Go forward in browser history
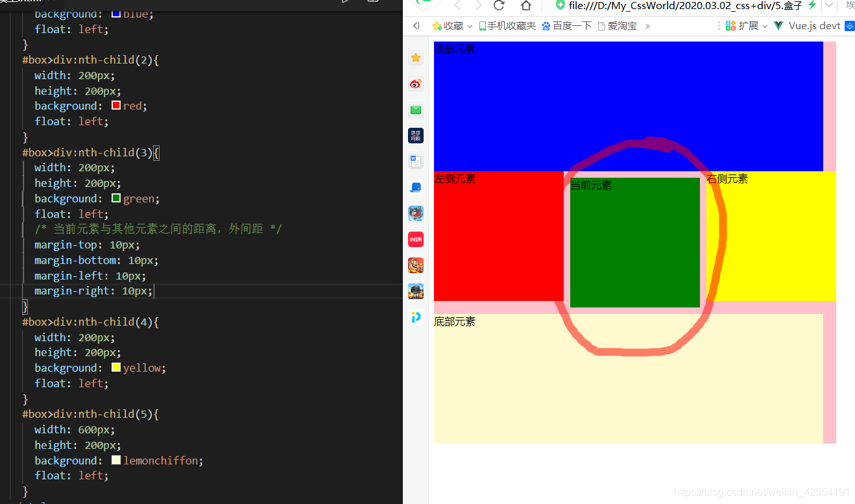This screenshot has width=855, height=504. (479, 5)
